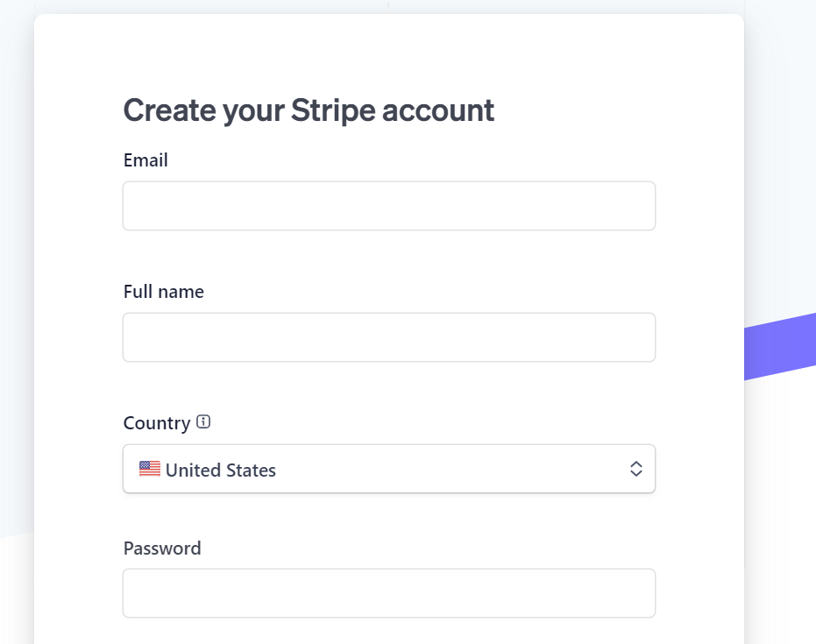Click the purple diagonal stripe graphic
This screenshot has width=816, height=644.
[x=780, y=346]
